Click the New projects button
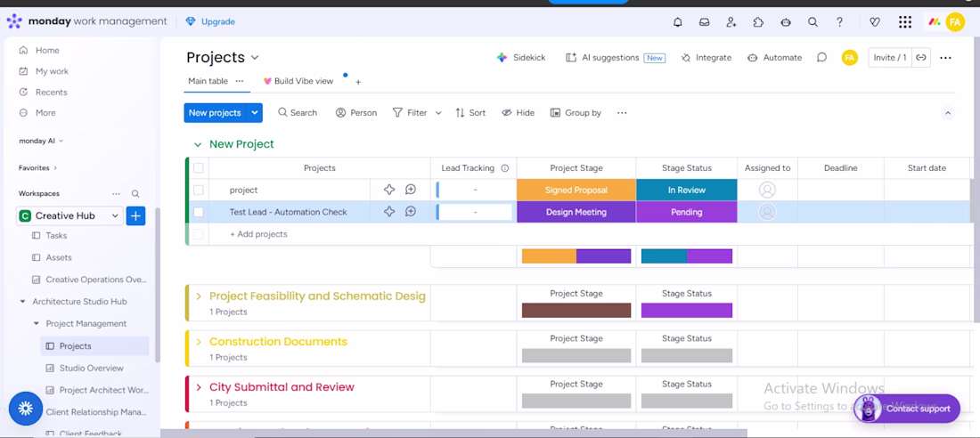 point(215,113)
